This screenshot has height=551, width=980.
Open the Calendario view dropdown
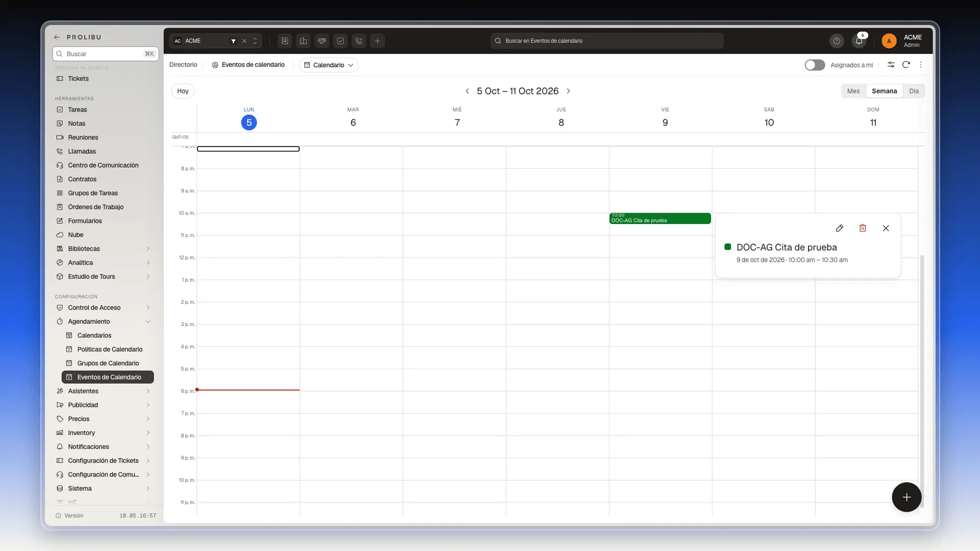coord(329,65)
